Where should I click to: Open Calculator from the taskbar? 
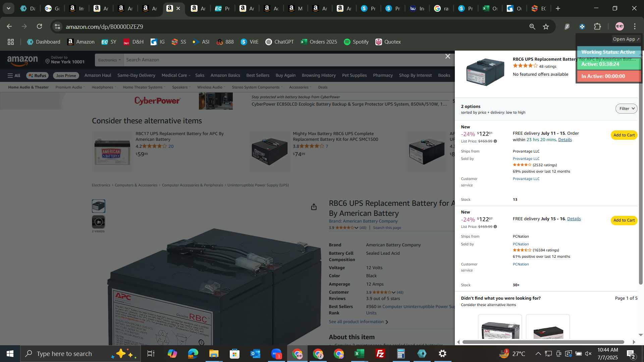click(x=401, y=354)
